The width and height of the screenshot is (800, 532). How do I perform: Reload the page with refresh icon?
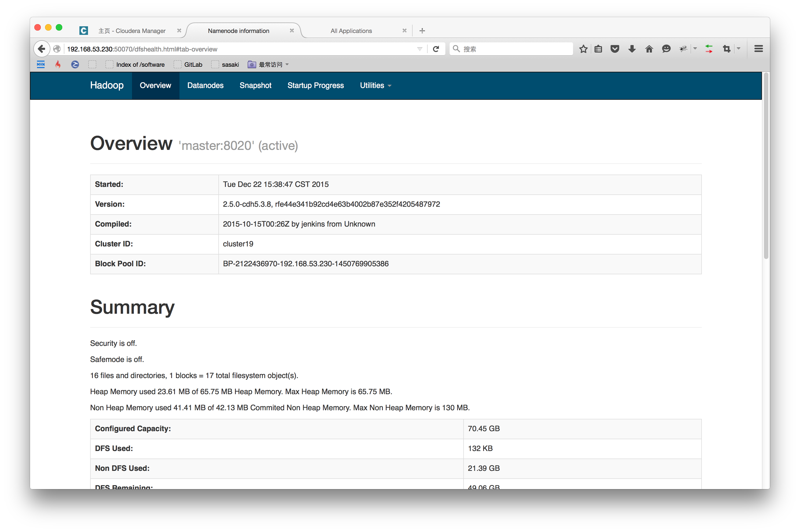pos(436,49)
